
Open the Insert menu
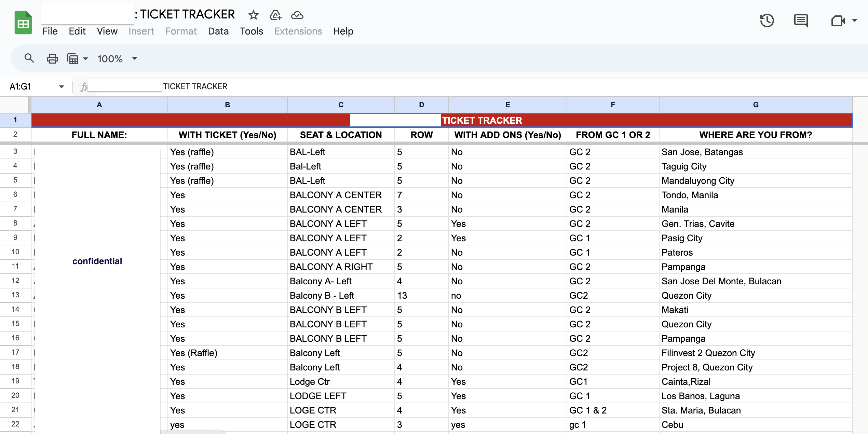(x=141, y=31)
